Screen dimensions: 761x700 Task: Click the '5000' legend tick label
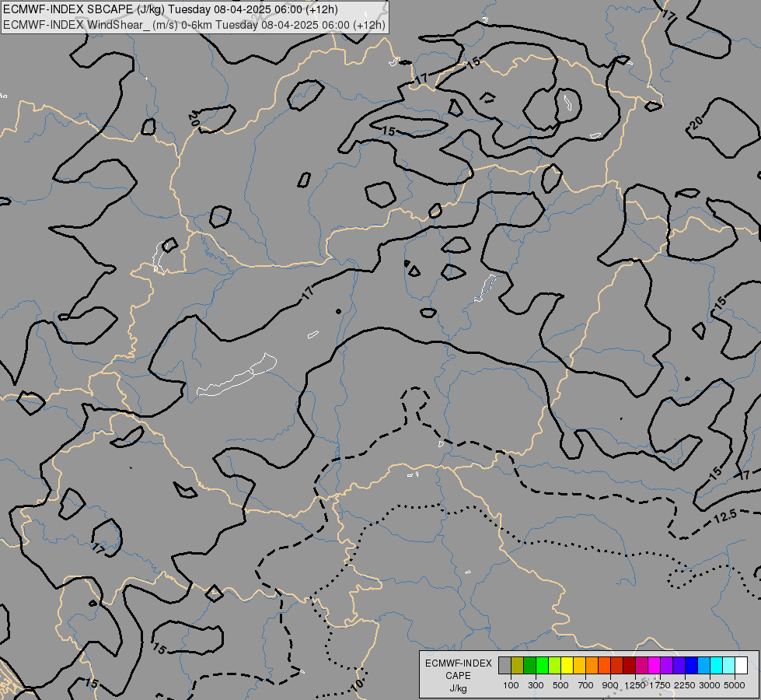[735, 685]
